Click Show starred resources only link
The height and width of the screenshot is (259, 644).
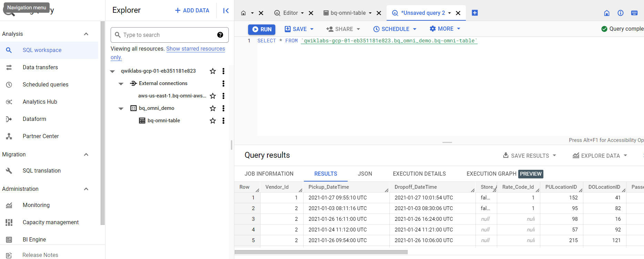[x=196, y=49]
